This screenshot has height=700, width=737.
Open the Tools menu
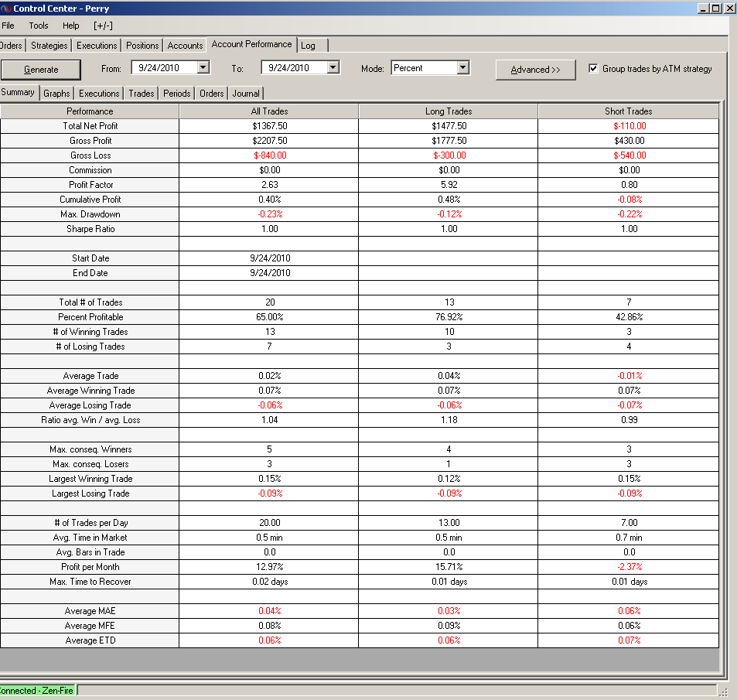point(39,26)
